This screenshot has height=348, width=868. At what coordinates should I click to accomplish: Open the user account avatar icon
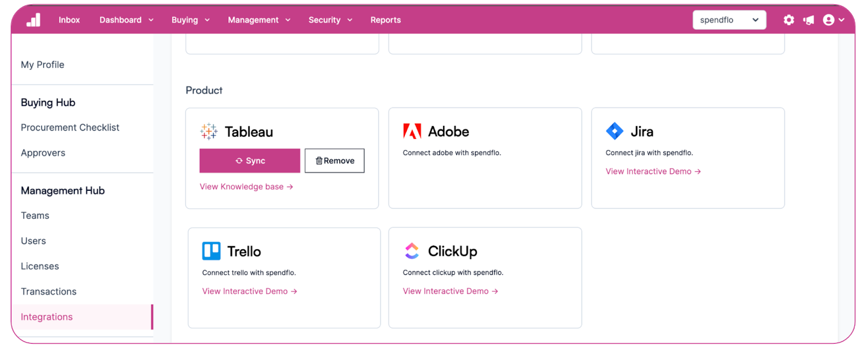click(x=828, y=20)
